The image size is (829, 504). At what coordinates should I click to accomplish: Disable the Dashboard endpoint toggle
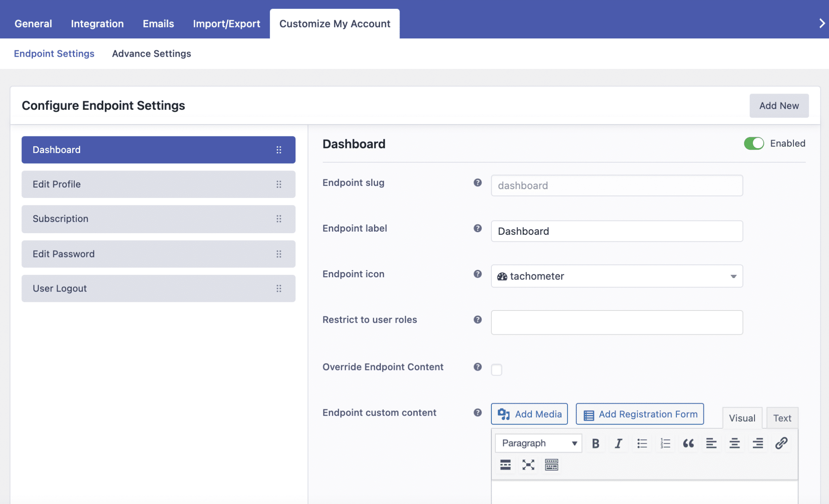click(x=754, y=143)
